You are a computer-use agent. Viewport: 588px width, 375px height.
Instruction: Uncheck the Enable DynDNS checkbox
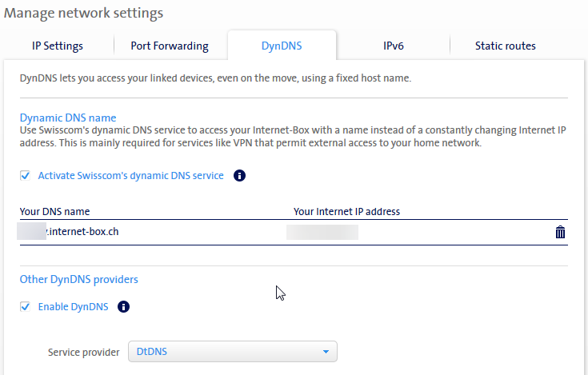click(x=26, y=306)
